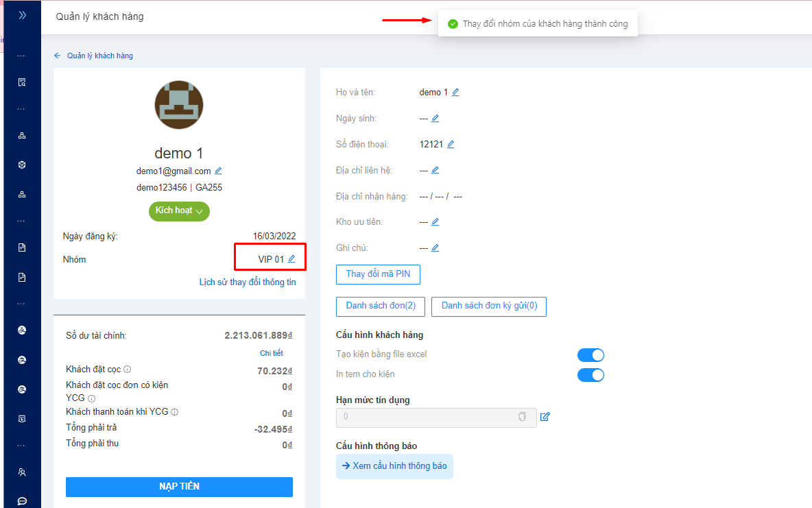The width and height of the screenshot is (812, 508).
Task: Disable the In tem cho kiện switch
Action: tap(590, 375)
